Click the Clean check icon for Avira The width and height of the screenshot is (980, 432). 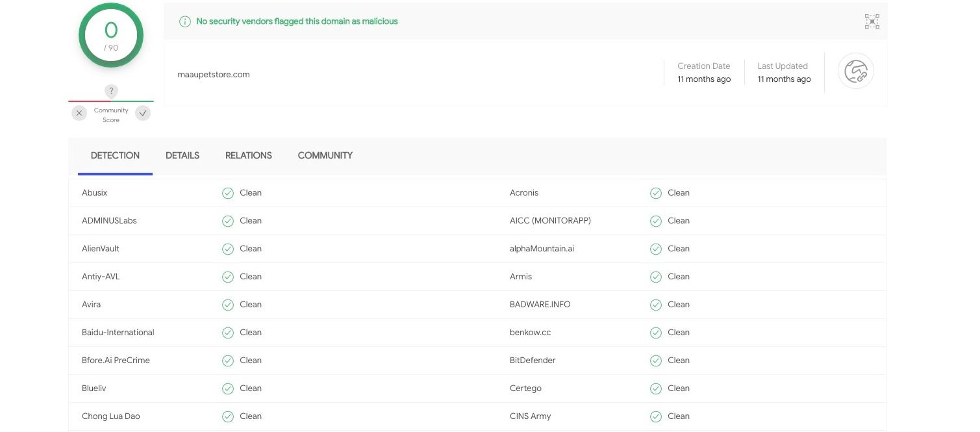228,305
